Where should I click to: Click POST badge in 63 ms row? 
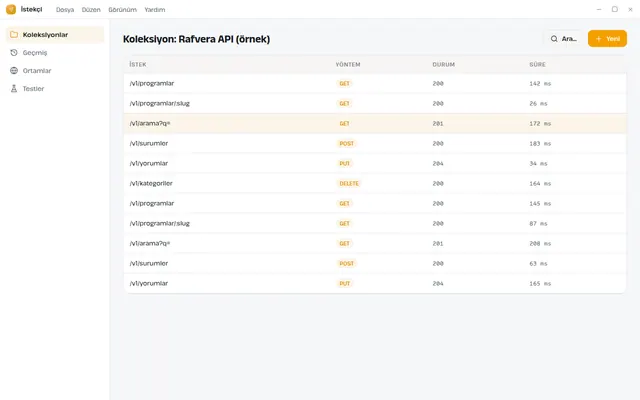pyautogui.click(x=347, y=263)
